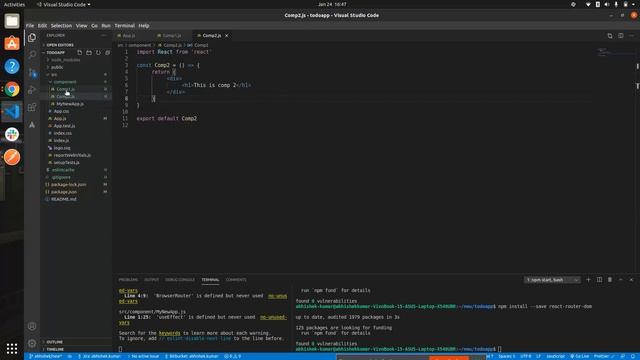640x360 pixels.
Task: Click Go Live in the status bar
Action: pyautogui.click(x=580, y=356)
